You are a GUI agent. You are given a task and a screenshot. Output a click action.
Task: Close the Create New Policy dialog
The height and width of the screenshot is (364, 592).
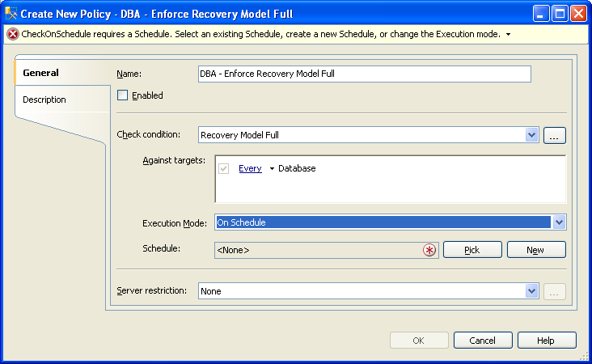578,14
